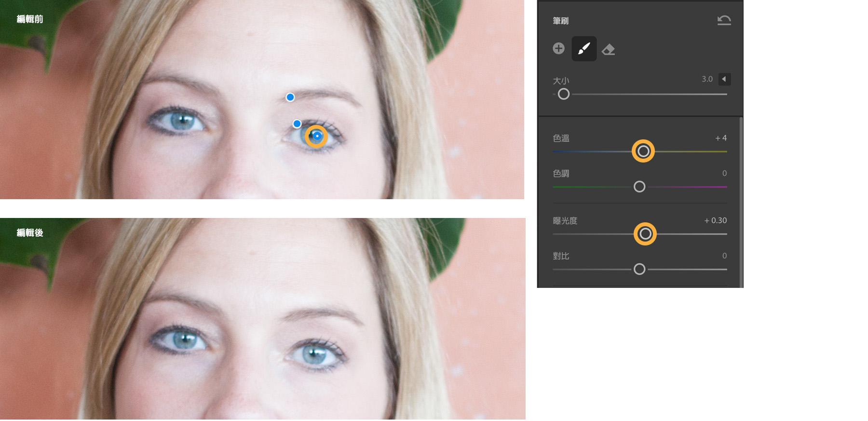
Task: Click the 筆刷 panel title
Action: (561, 21)
